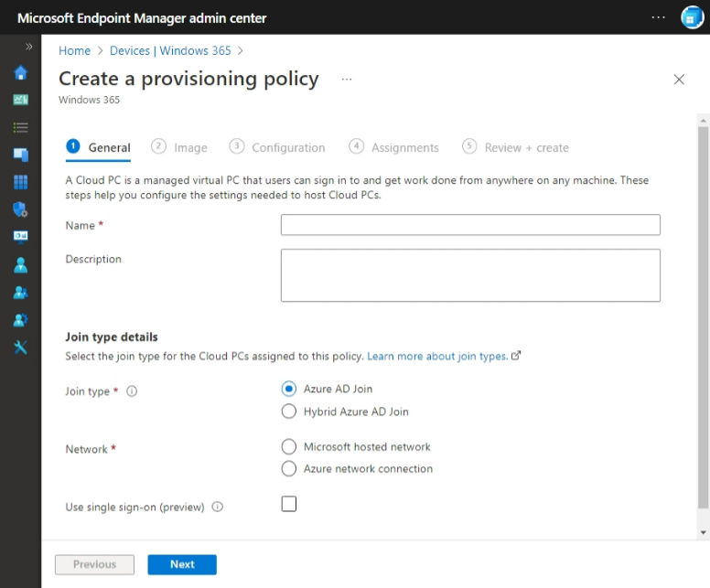Open Groups people icon in sidebar

[20, 293]
